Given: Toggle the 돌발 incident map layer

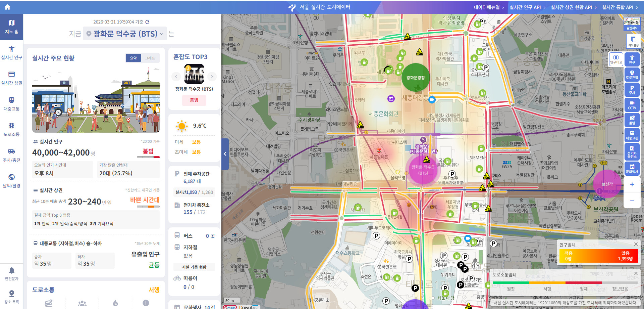Looking at the screenshot, I should [632, 120].
